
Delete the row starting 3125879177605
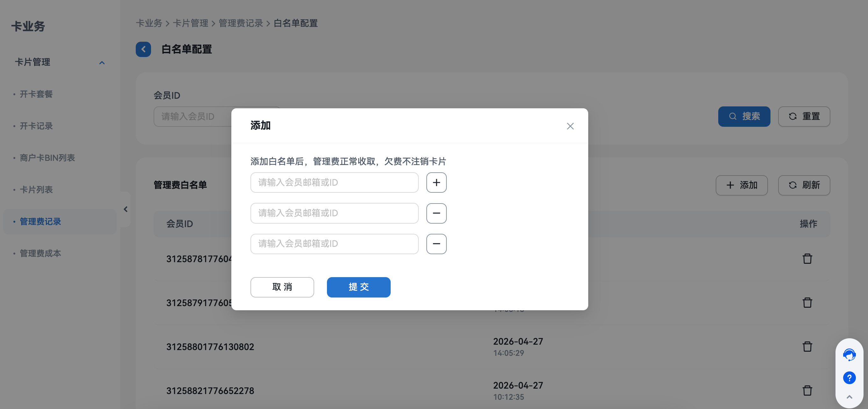807,303
